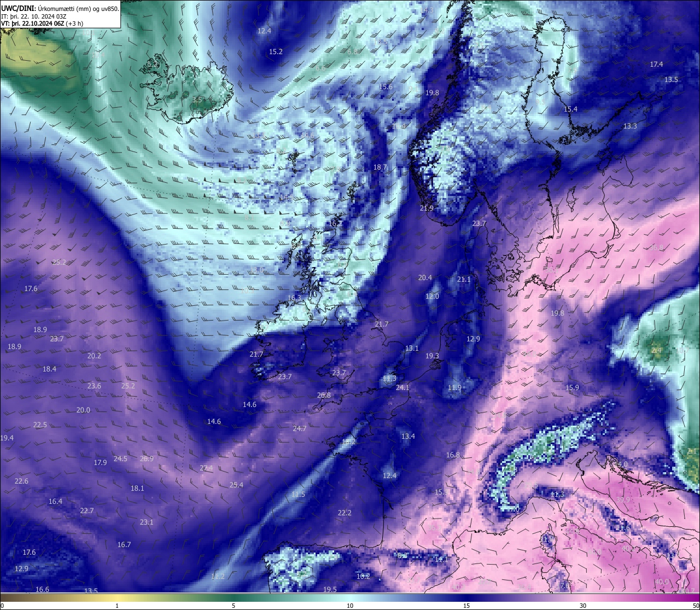Viewport: 700px width, 610px height.
Task: Click the 11.9 value over western Germany
Action: click(x=454, y=388)
